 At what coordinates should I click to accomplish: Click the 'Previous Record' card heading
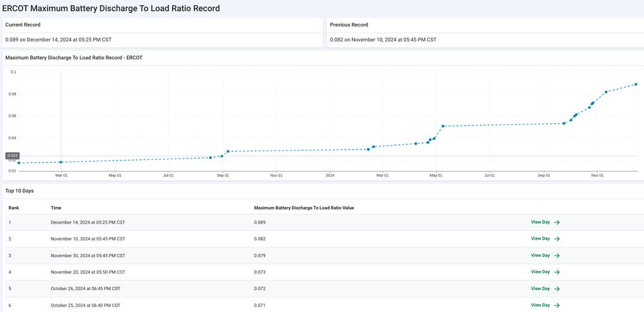(x=349, y=24)
